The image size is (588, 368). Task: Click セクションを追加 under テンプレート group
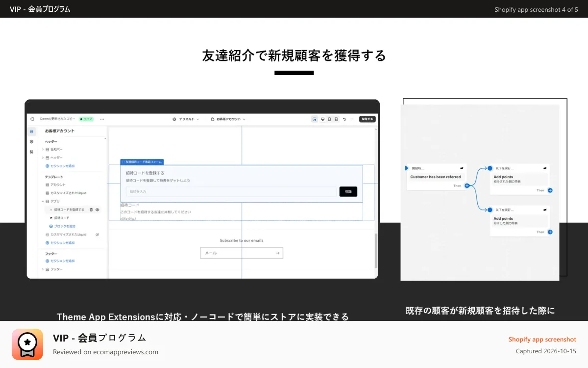[60, 243]
